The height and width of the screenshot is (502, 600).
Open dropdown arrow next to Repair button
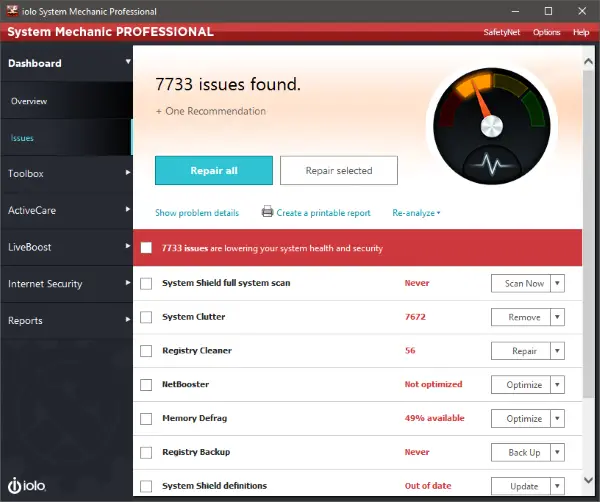click(x=558, y=351)
